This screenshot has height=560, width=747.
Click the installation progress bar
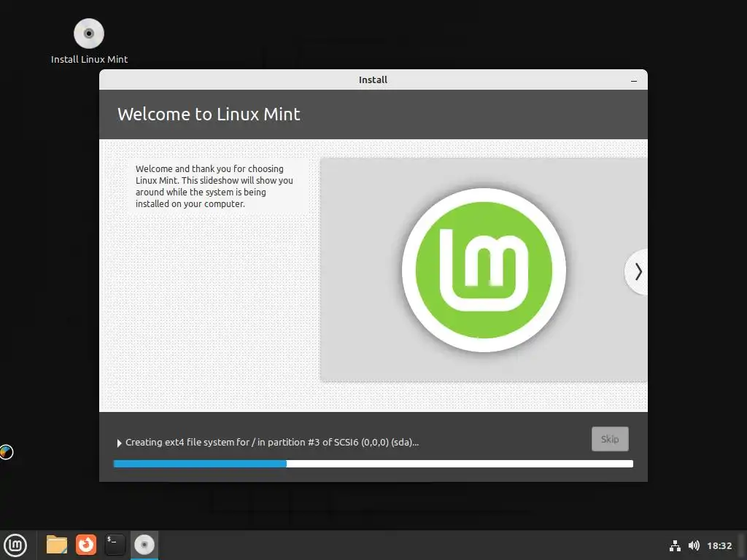tap(373, 464)
